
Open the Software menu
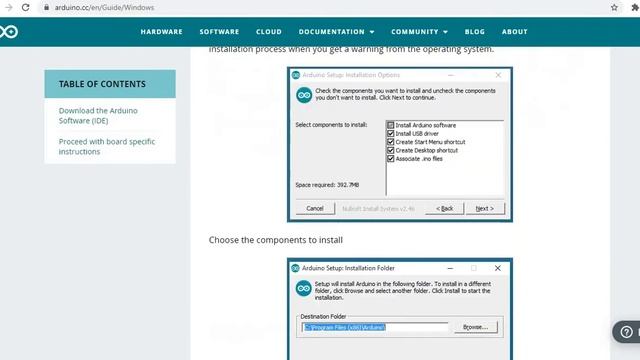coord(219,31)
